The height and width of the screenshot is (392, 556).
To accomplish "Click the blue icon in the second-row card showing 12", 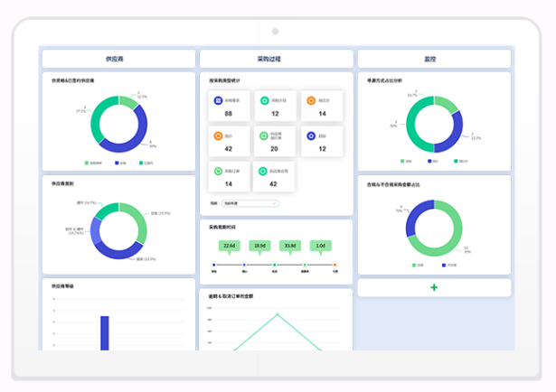I will tap(312, 136).
